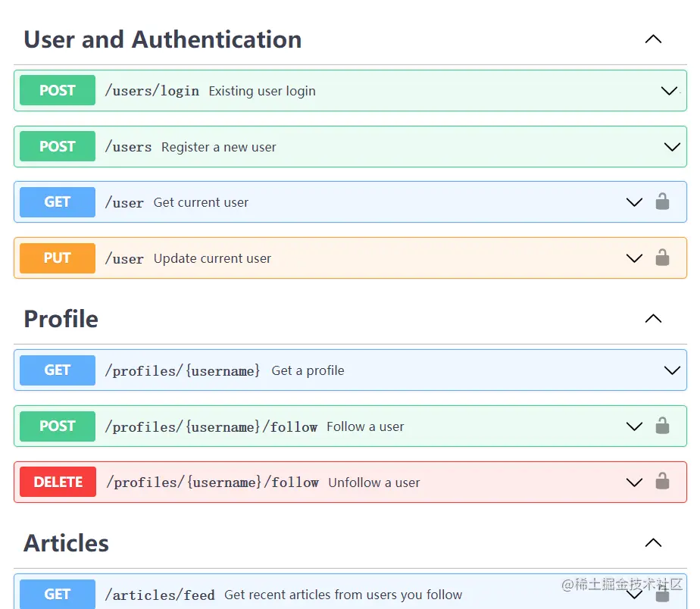
Task: Click the lock icon on GET /user
Action: coord(662,201)
